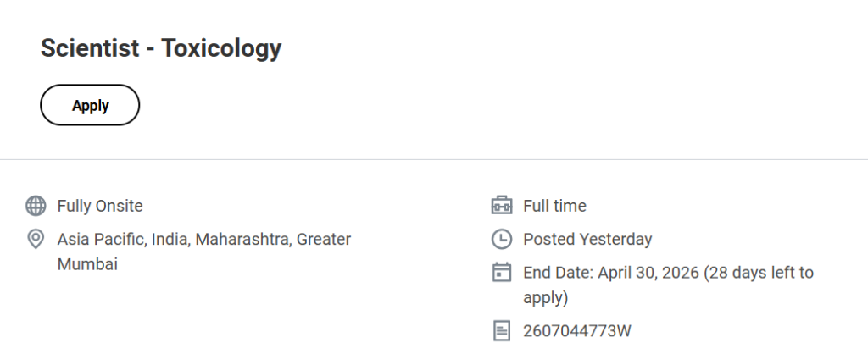Click the word Scientist in the job title
The height and width of the screenshot is (354, 868).
[88, 49]
